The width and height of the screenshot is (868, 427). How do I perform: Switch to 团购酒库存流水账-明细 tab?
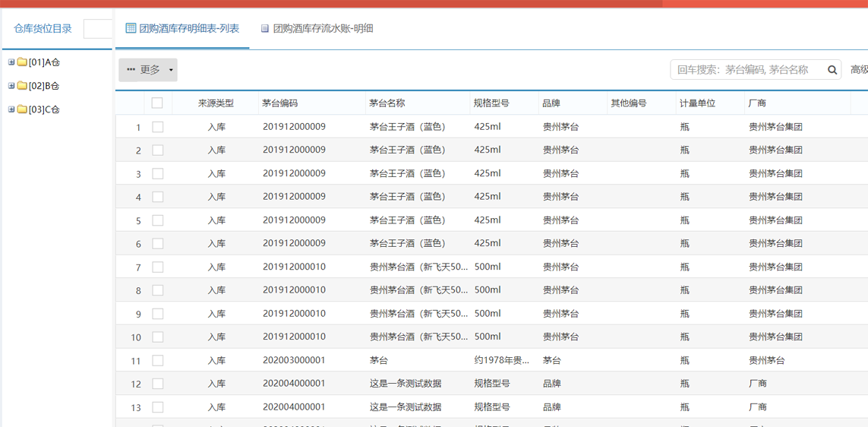323,29
